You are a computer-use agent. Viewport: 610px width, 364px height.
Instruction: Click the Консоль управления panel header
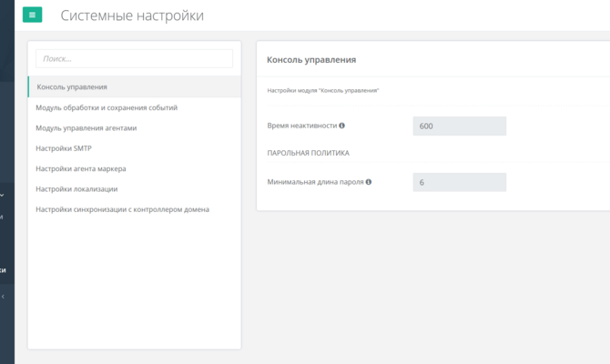click(x=310, y=60)
